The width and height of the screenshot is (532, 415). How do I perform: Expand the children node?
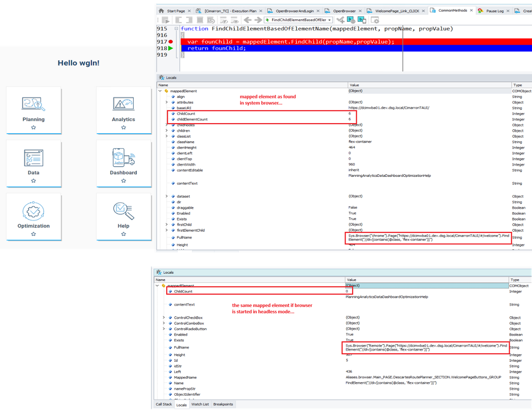[x=167, y=131]
